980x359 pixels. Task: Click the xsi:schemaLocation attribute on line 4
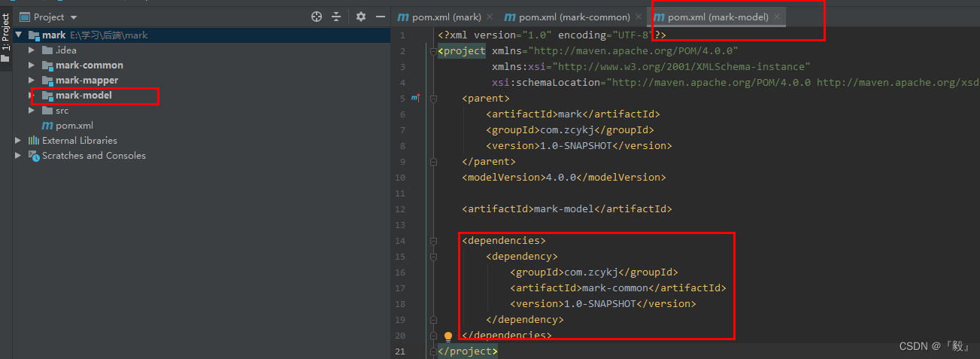tap(736, 83)
